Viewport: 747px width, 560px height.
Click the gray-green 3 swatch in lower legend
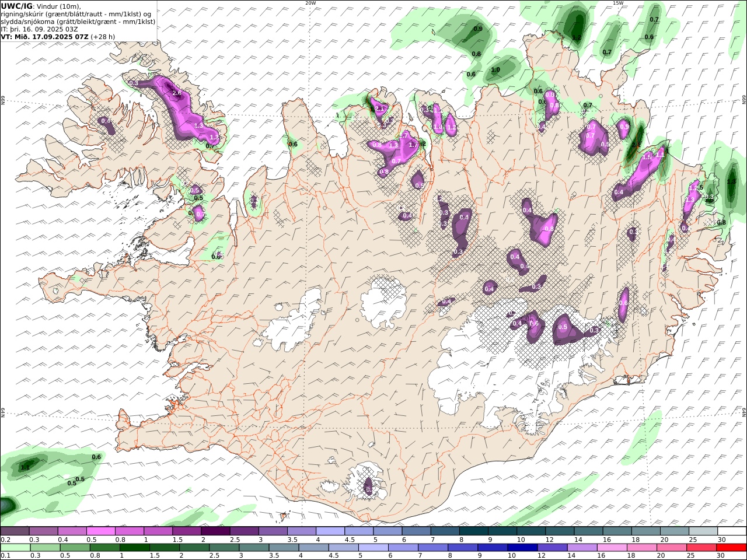click(254, 548)
